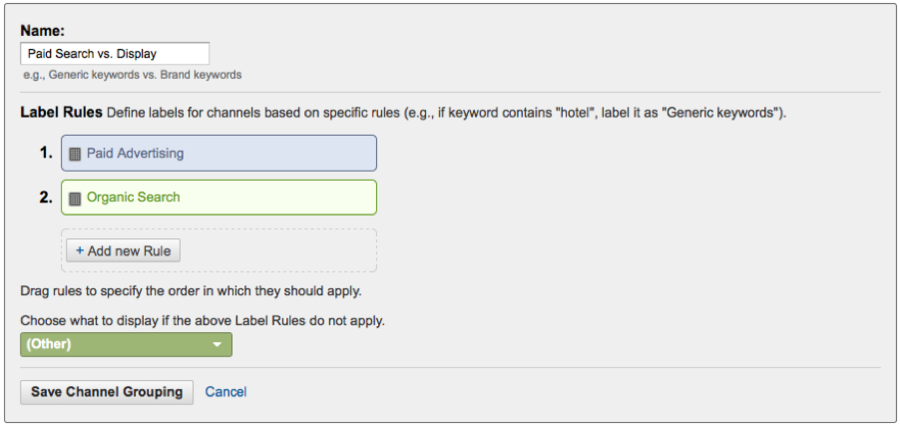Click the Cancel link
Screen dimensions: 900x426
tap(226, 392)
